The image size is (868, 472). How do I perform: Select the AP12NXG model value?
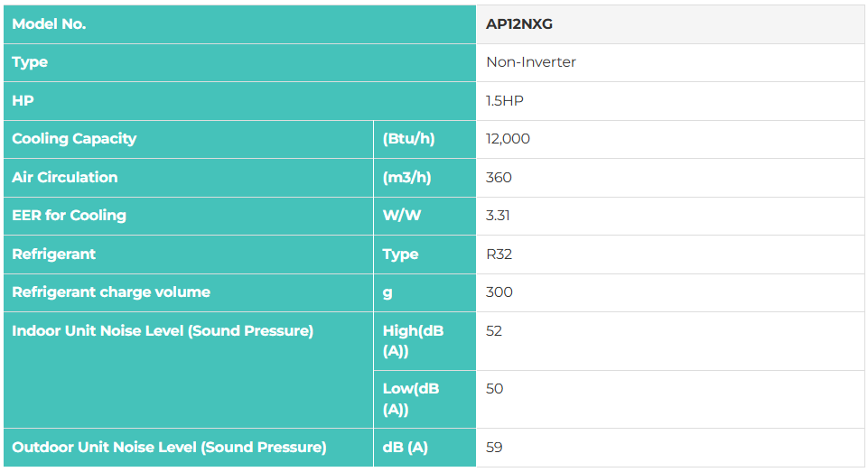[x=519, y=24]
